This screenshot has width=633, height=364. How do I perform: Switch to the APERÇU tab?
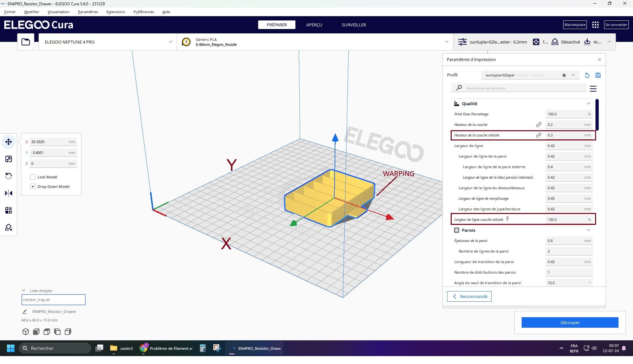pos(314,25)
